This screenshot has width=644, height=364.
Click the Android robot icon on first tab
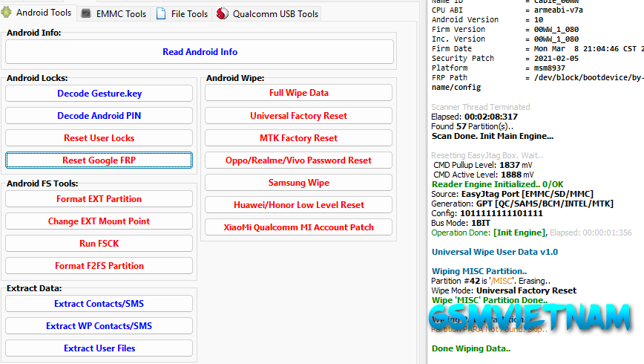tap(9, 13)
